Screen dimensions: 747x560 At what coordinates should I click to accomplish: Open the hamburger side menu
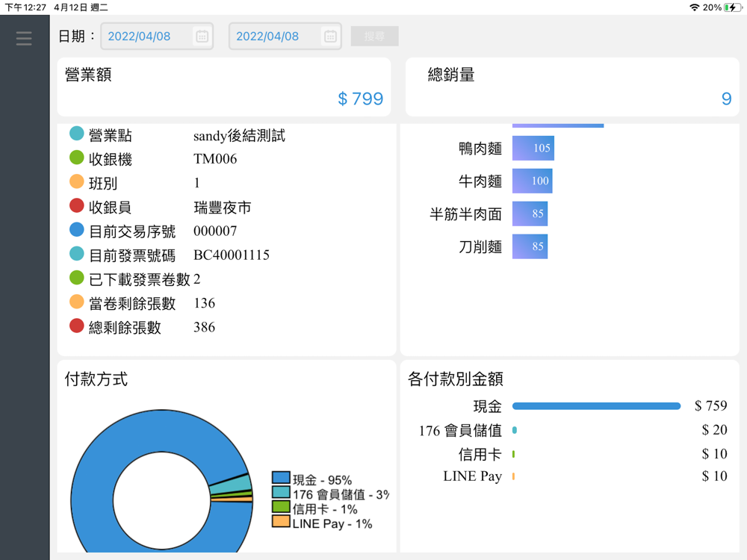[x=24, y=38]
